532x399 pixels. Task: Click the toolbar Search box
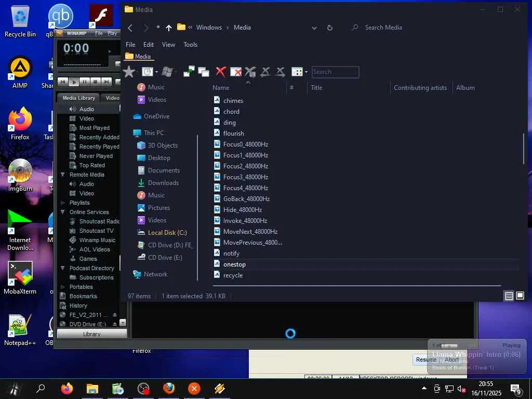335,72
